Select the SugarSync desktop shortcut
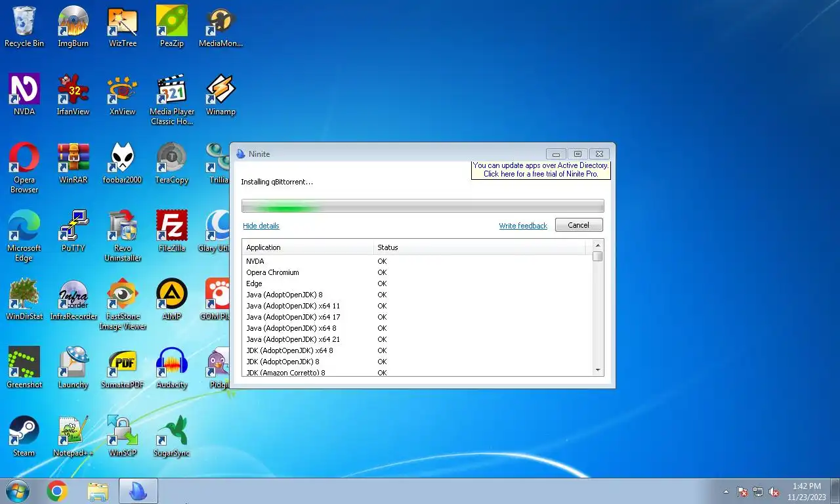 click(172, 436)
